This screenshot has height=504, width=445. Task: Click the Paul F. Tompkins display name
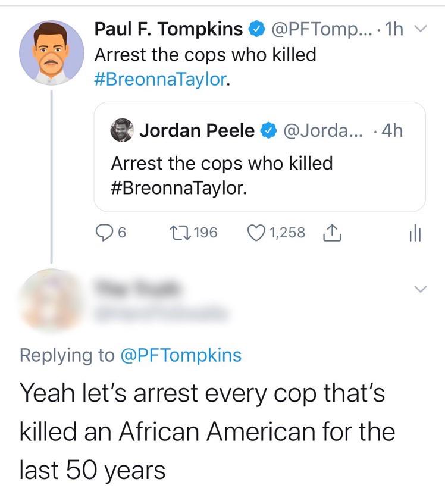coord(168,29)
